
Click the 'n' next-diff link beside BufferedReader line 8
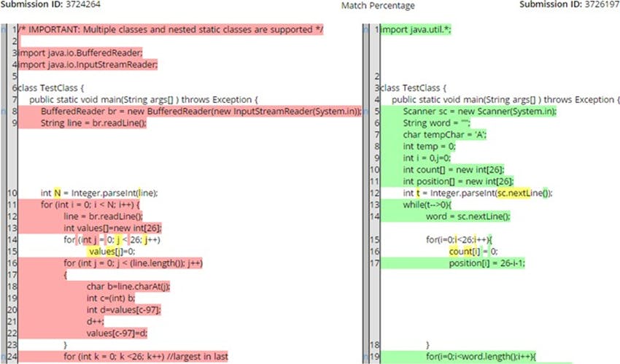tap(4, 112)
